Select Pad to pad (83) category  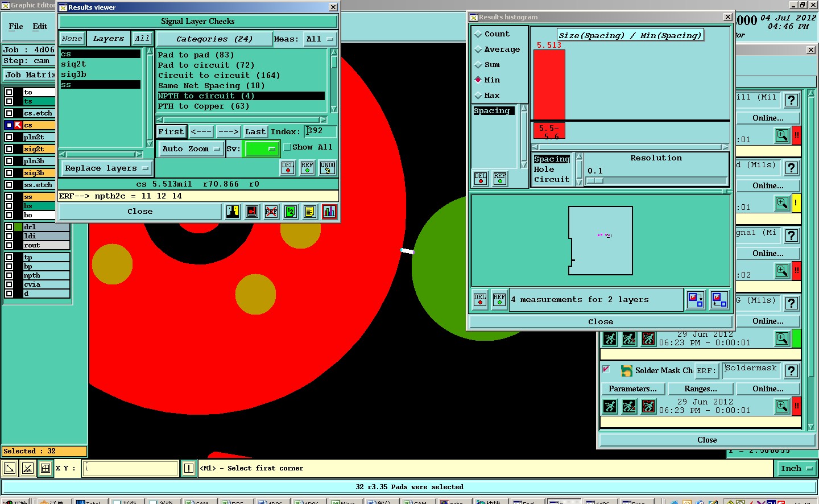(196, 55)
